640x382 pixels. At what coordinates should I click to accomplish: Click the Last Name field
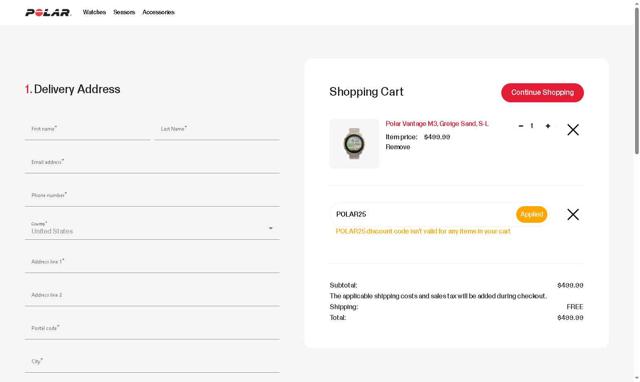tap(217, 129)
